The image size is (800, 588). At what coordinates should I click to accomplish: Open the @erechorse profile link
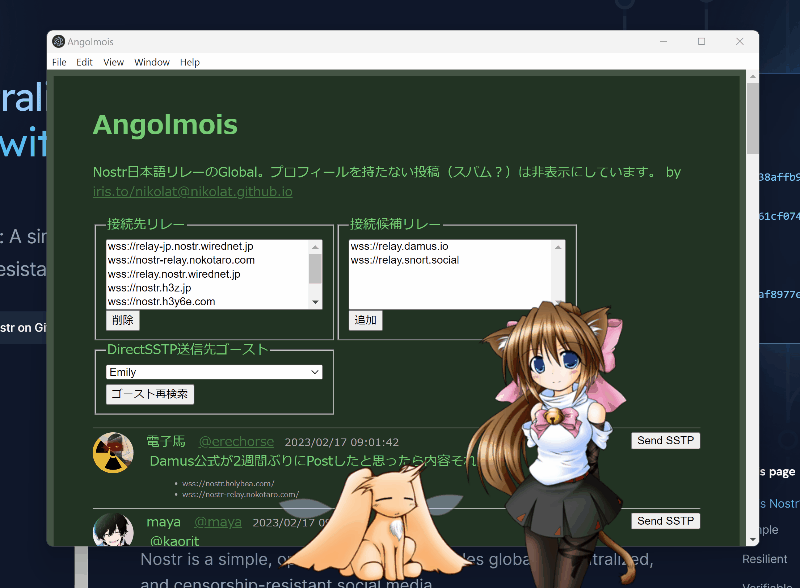[236, 442]
